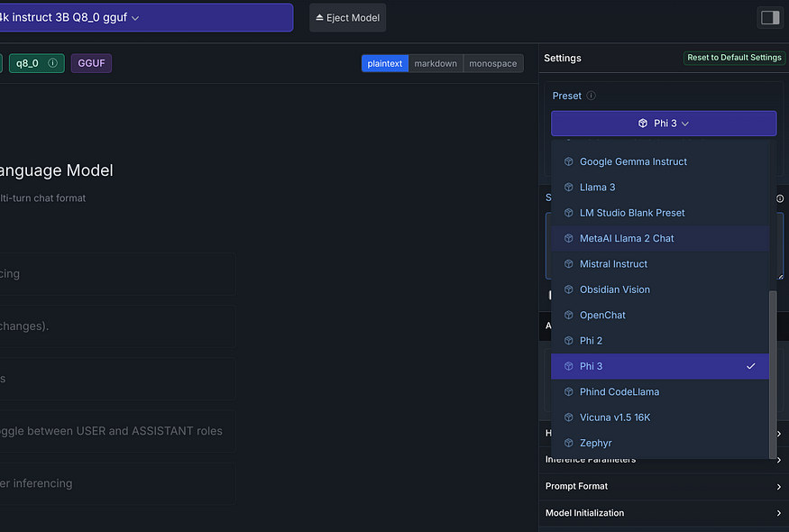
Task: Expand the Inference Parameters section chevron
Action: click(779, 460)
